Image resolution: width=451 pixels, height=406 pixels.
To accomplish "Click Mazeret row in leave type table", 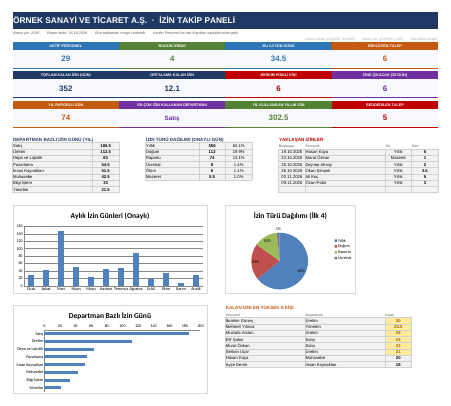I will click(199, 177).
